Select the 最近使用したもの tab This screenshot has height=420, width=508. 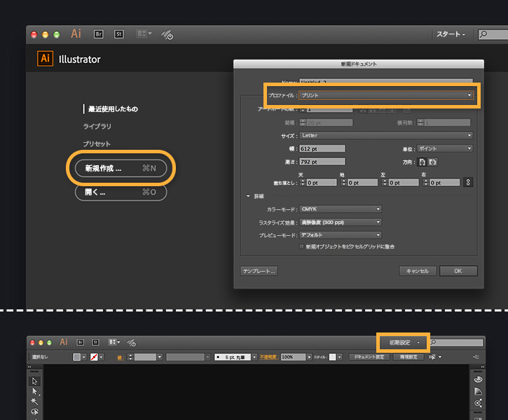[113, 109]
